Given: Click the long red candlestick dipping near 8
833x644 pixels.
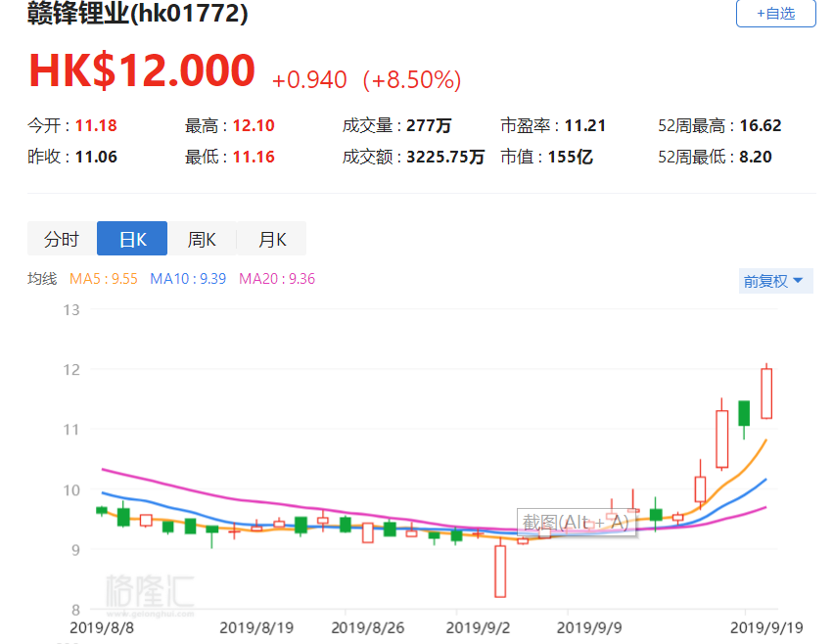Looking at the screenshot, I should click(x=500, y=572).
